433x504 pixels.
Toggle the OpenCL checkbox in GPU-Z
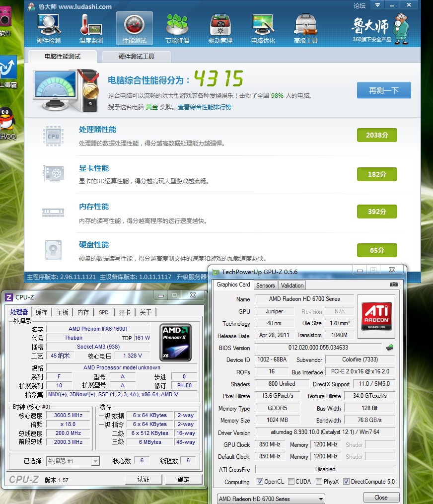260,481
